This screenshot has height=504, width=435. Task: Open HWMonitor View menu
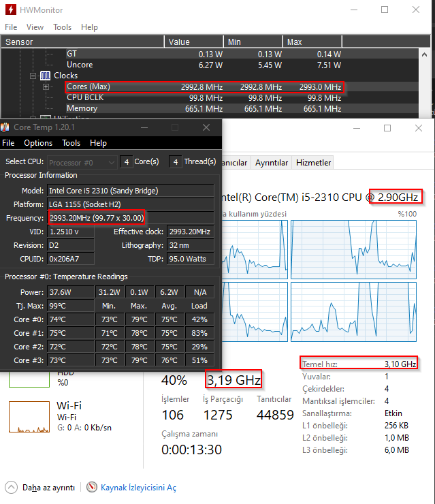35,27
